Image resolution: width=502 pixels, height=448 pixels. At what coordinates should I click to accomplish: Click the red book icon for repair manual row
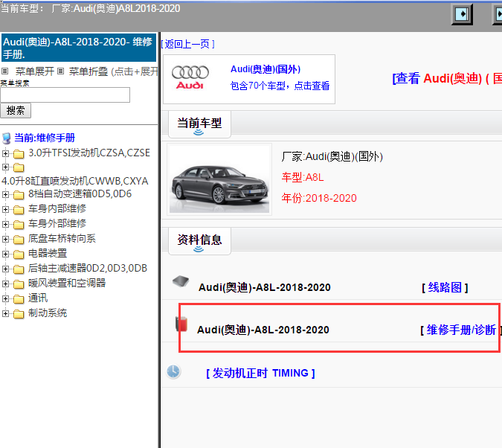pos(181,324)
